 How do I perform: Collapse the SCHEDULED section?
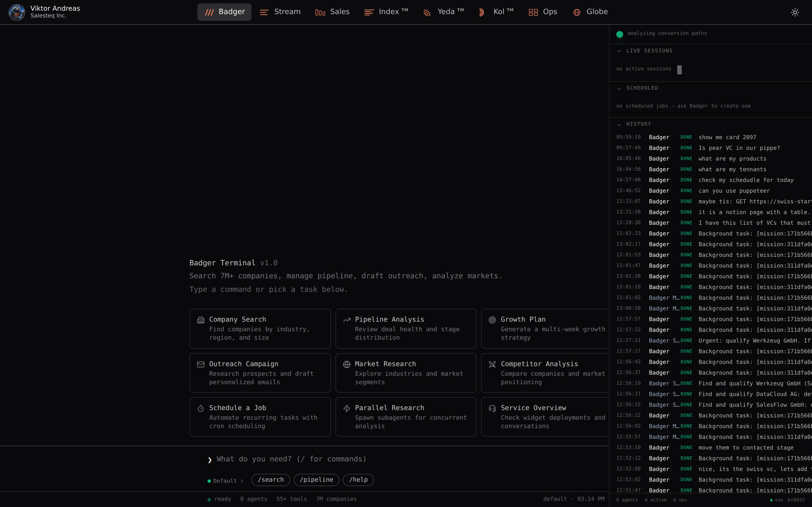[619, 88]
